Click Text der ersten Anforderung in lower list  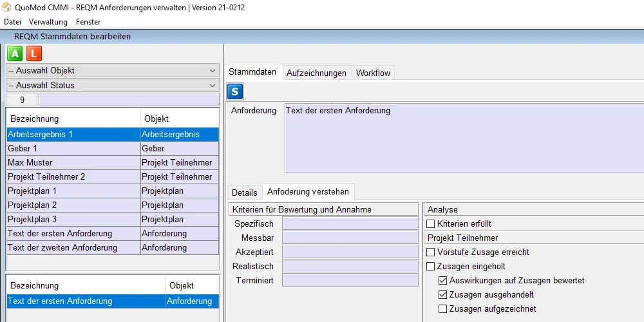[113, 301]
